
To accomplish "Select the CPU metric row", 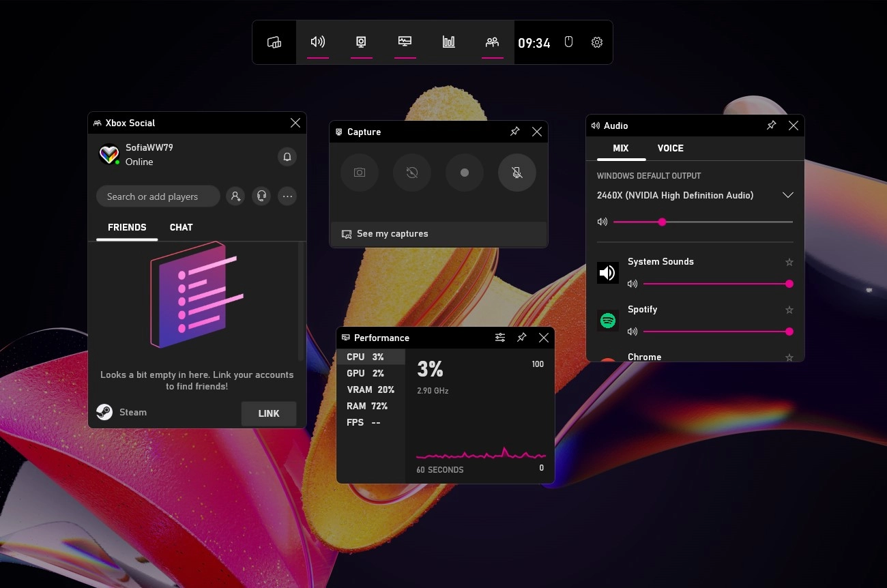I will (370, 357).
